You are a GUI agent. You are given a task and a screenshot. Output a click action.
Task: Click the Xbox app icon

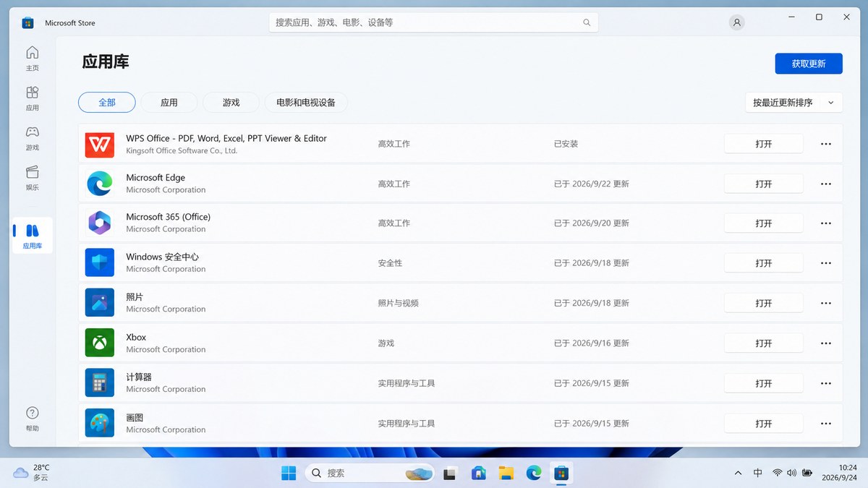point(99,343)
